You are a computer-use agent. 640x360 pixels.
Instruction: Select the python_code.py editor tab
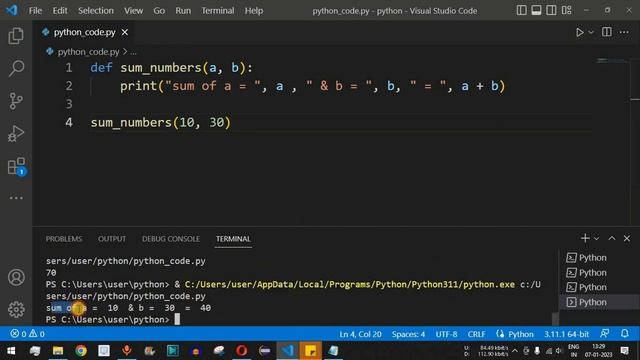coord(84,32)
